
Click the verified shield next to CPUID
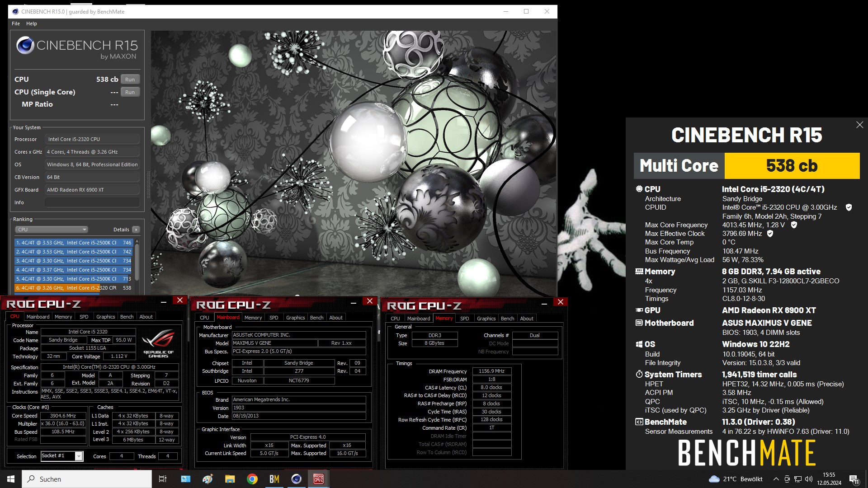point(849,207)
